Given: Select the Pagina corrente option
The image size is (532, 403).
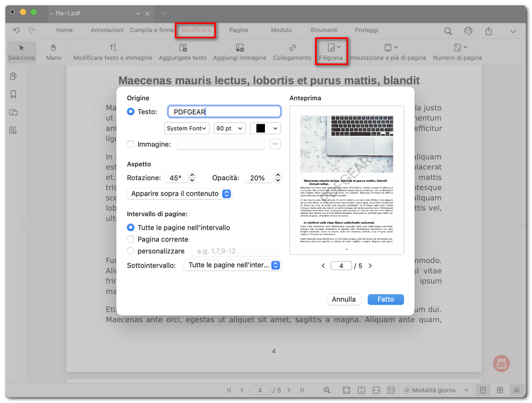Looking at the screenshot, I should coord(131,239).
